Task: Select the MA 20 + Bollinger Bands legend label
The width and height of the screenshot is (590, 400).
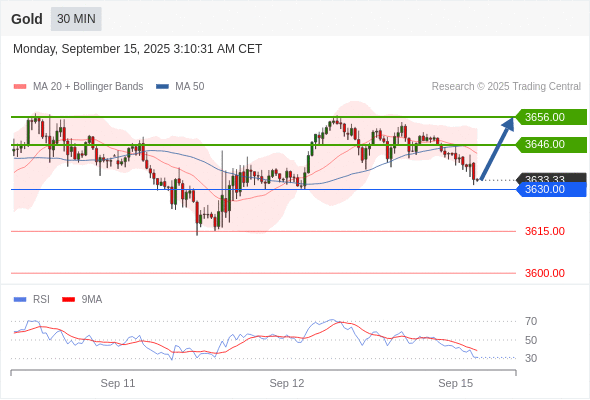Action: tap(88, 87)
